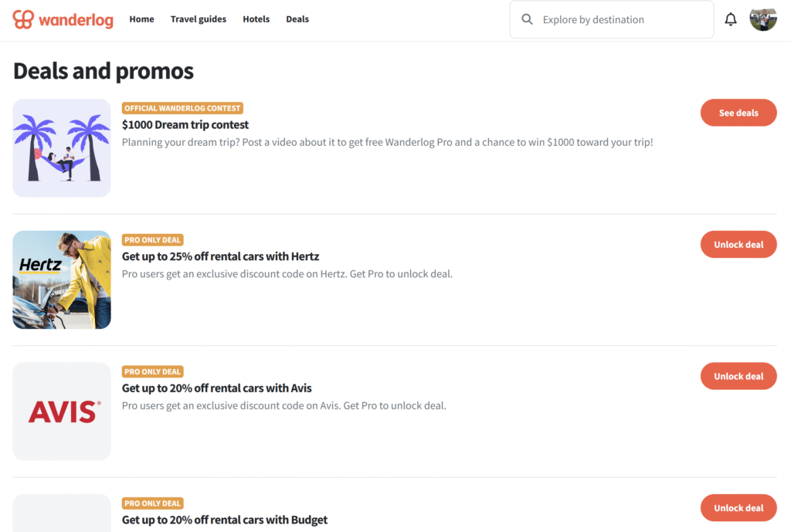The image size is (791, 532).
Task: Open the user profile avatar
Action: point(762,19)
